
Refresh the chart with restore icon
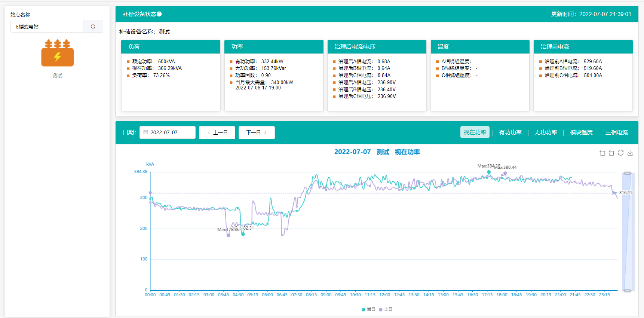tap(621, 153)
